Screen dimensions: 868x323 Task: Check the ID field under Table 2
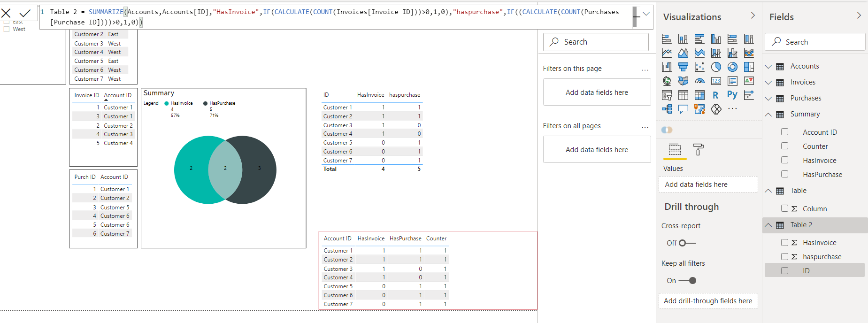[x=784, y=270]
